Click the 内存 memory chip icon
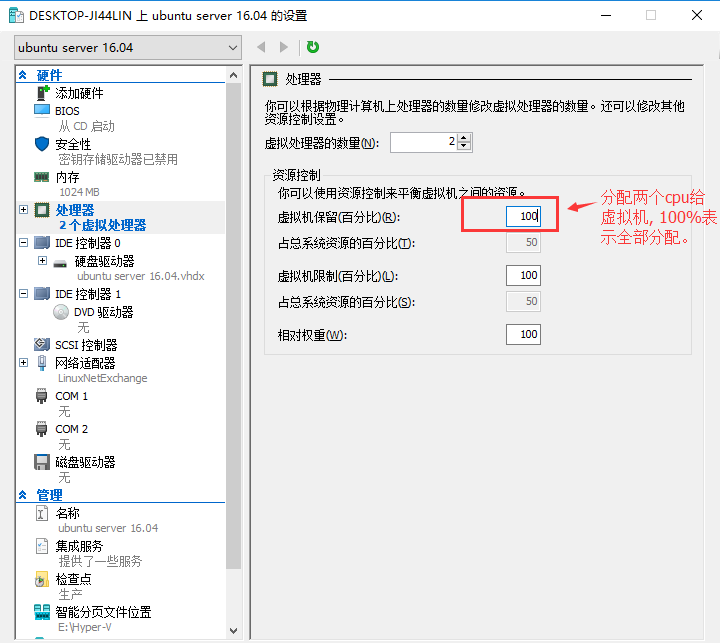Screen dimensions: 720x643 (42, 177)
